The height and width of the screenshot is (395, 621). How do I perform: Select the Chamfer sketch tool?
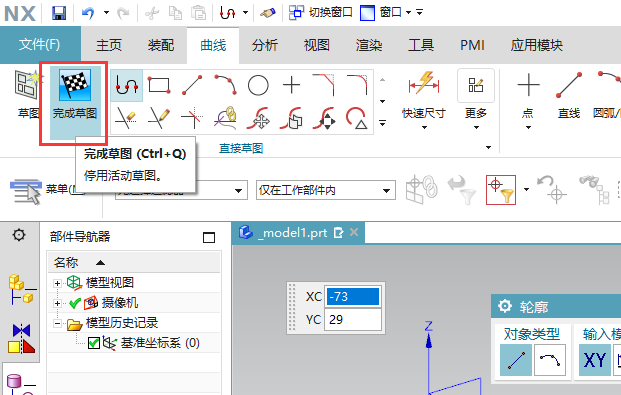pyautogui.click(x=324, y=85)
